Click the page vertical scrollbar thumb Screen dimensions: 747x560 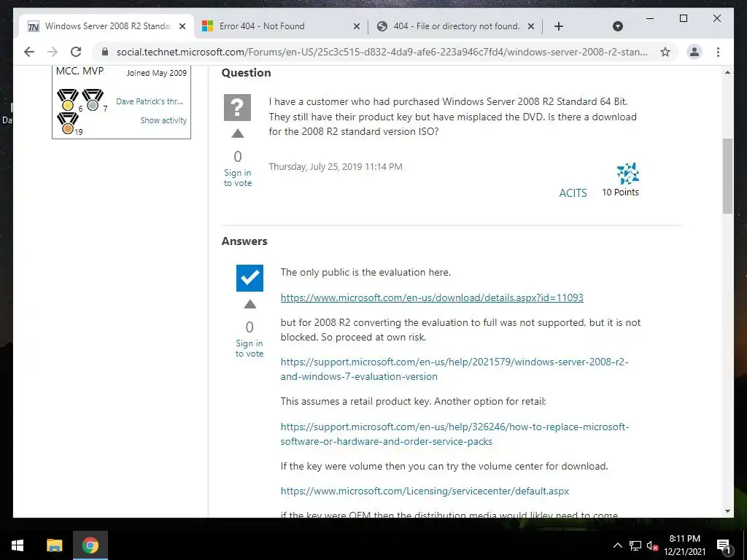727,176
